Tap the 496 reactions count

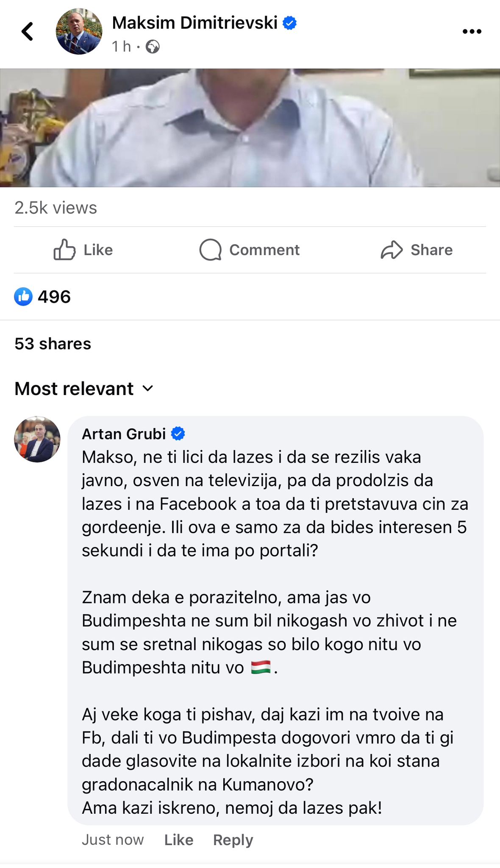click(x=54, y=297)
